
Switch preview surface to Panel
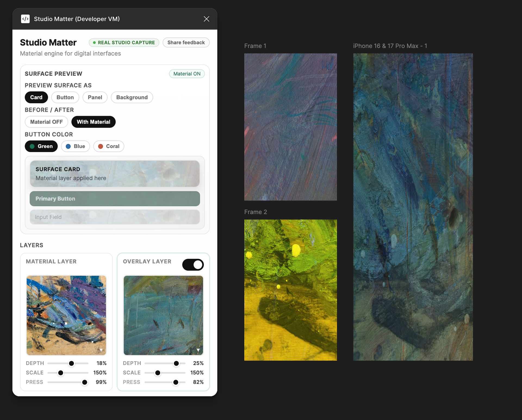coord(95,97)
